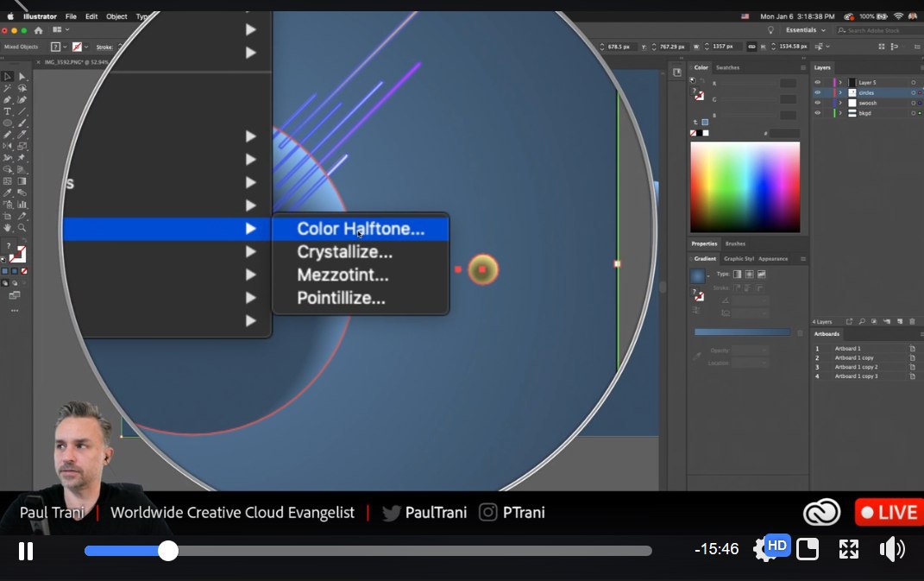Viewport: 924px width, 581px height.
Task: Open the Essentials workspace dropdown
Action: coord(805,30)
